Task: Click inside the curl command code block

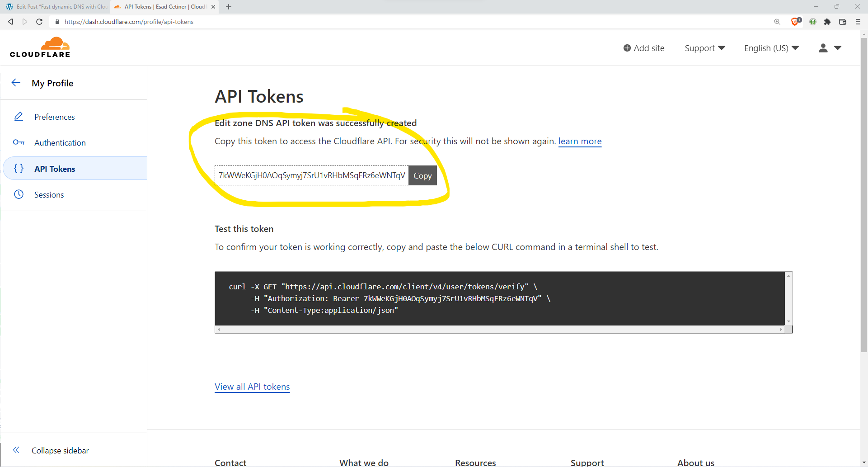Action: click(x=500, y=298)
